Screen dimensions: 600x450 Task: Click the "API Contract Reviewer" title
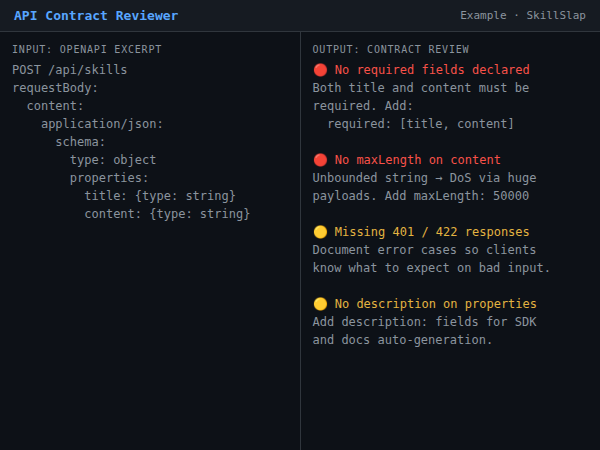(96, 16)
